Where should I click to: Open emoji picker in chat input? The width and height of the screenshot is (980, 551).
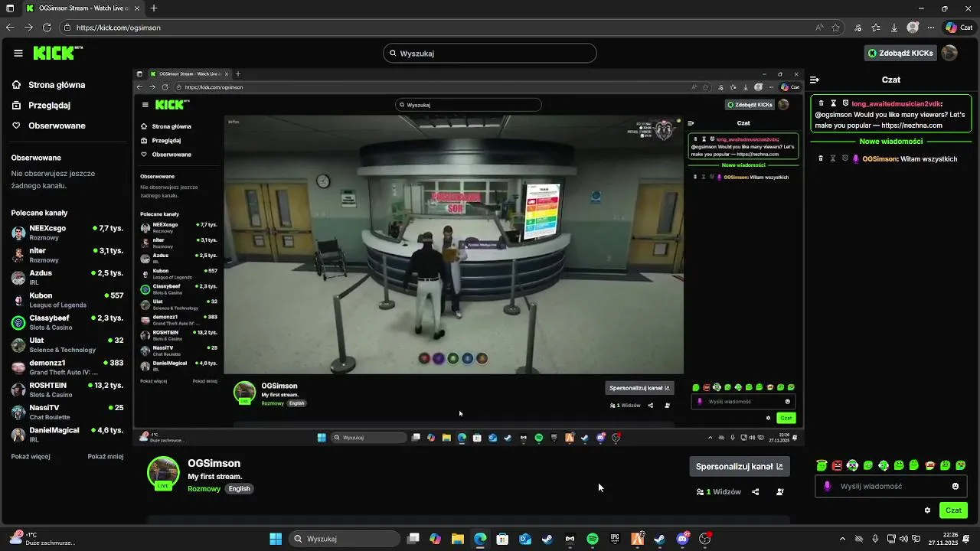click(x=955, y=486)
